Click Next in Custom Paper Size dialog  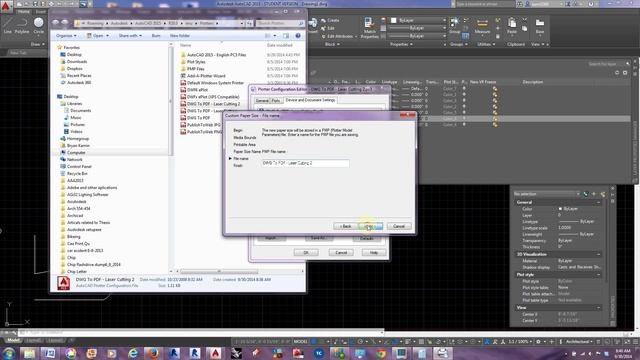point(371,226)
